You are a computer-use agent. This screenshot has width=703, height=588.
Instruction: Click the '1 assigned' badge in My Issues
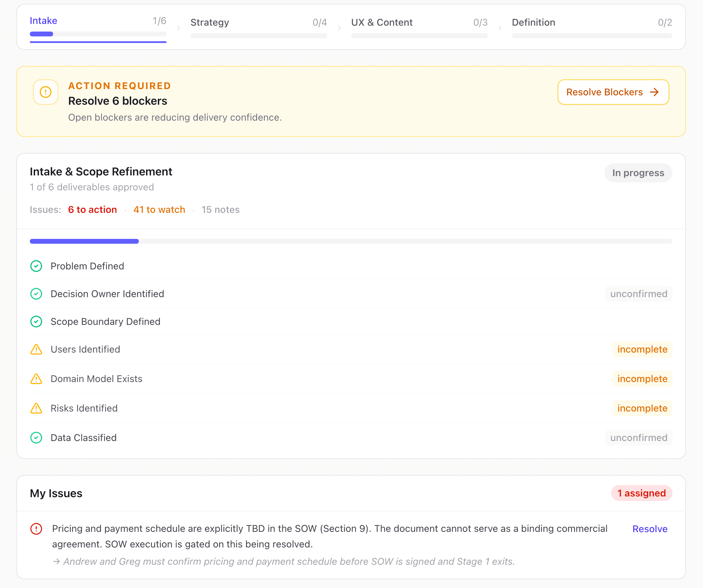[641, 493]
